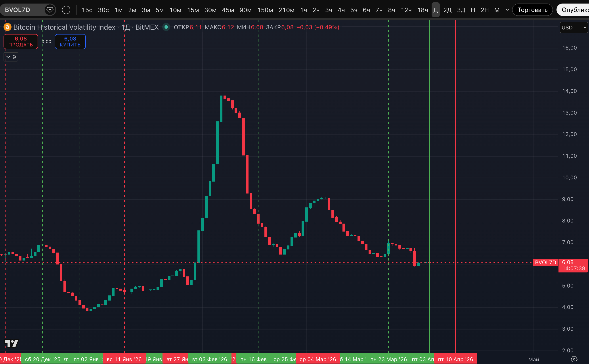Open the more timeframes chevron dropdown
The height and width of the screenshot is (364, 589).
tap(508, 10)
